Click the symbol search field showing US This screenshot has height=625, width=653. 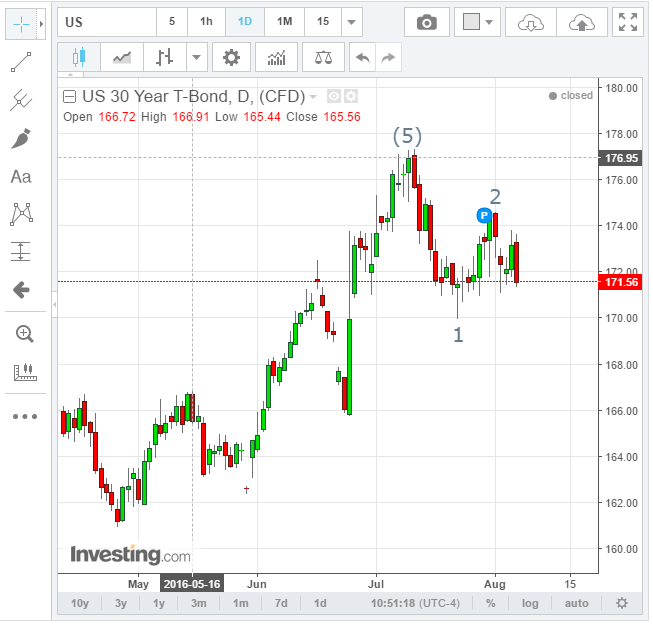tap(107, 22)
